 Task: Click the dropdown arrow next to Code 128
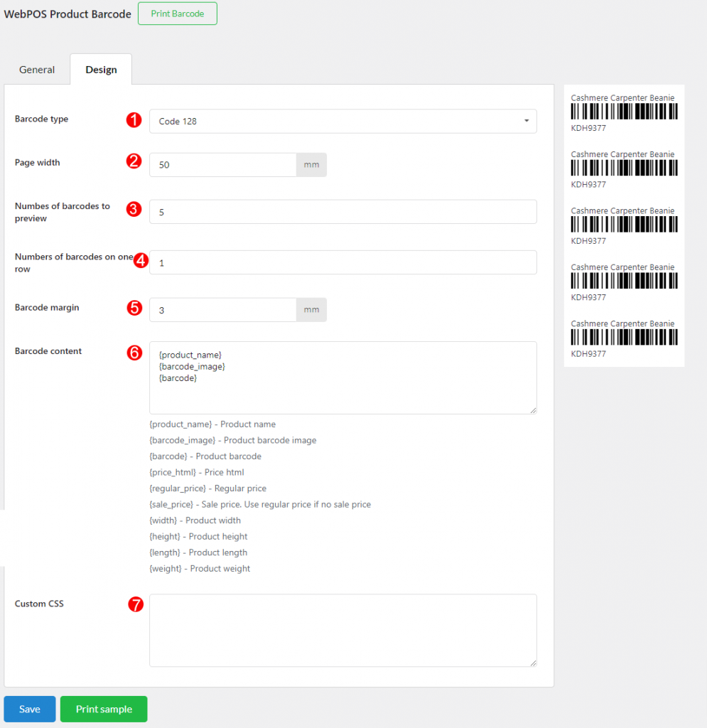coord(527,121)
